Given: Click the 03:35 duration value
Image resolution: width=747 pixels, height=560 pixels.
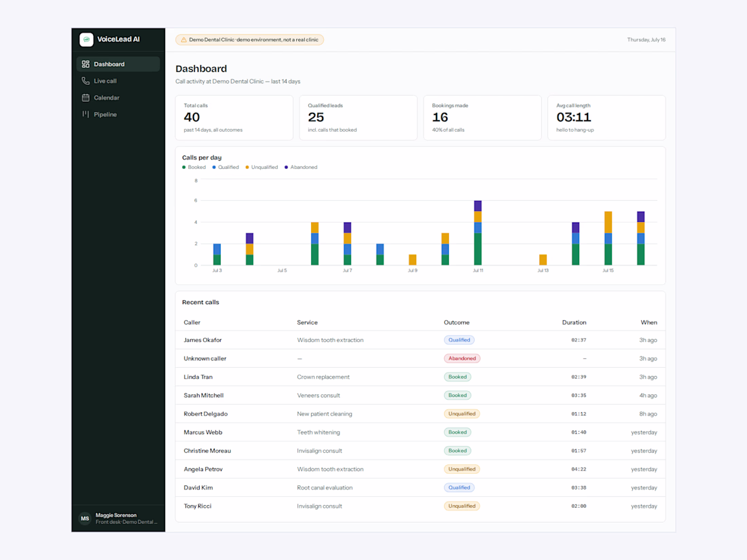Looking at the screenshot, I should coord(579,396).
